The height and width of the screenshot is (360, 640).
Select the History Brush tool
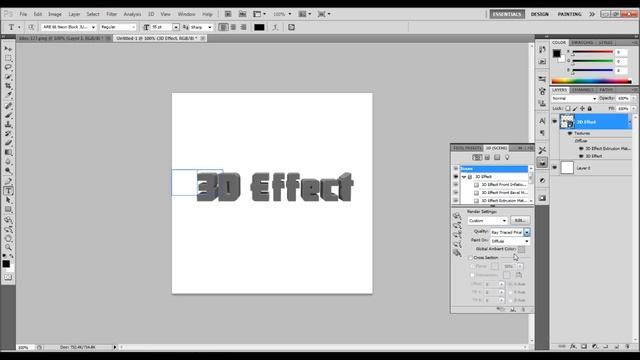pyautogui.click(x=8, y=134)
